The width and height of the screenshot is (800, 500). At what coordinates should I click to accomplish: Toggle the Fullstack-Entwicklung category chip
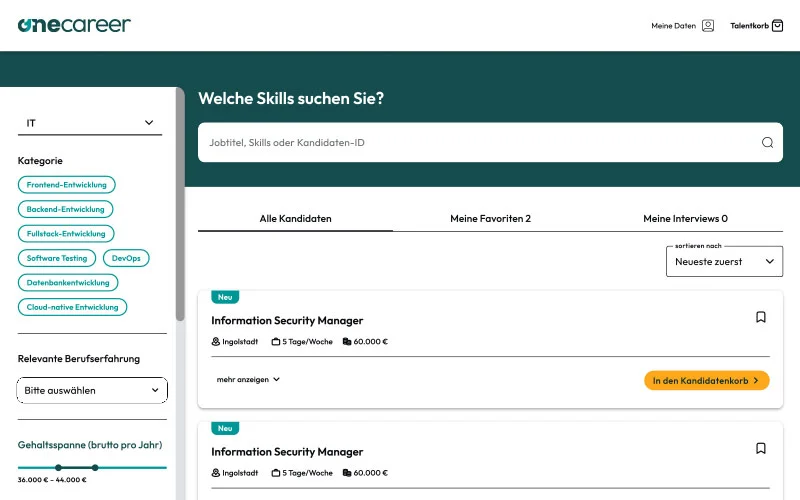(66, 234)
